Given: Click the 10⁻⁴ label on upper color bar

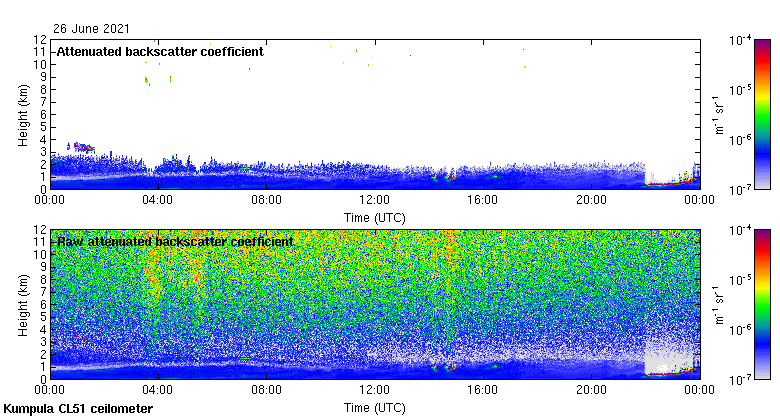Looking at the screenshot, I should coord(740,40).
